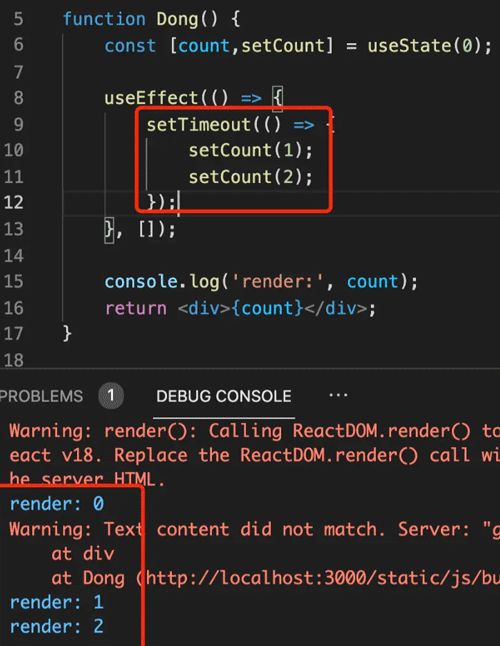Image resolution: width=500 pixels, height=646 pixels.
Task: Click line number 7 in the gutter
Action: point(19,72)
